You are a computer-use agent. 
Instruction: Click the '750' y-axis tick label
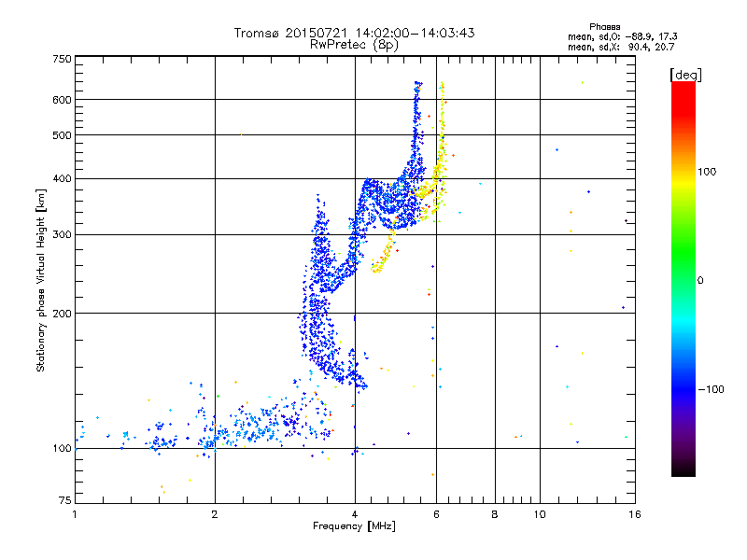pos(62,59)
